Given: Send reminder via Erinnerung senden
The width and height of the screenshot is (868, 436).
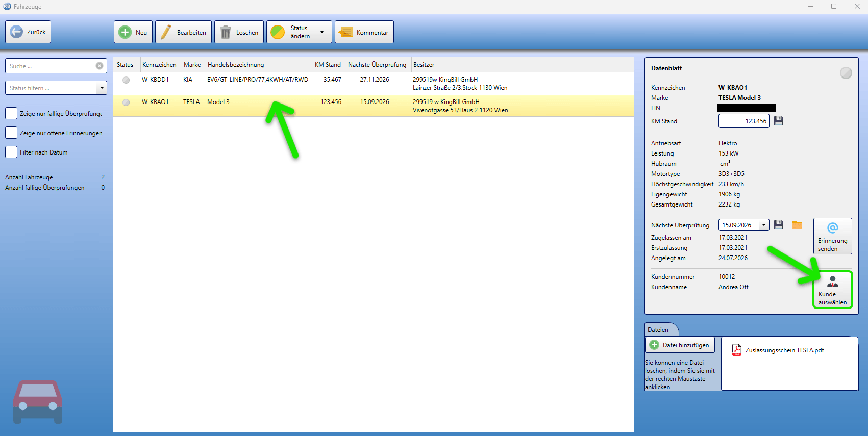Looking at the screenshot, I should tap(832, 236).
